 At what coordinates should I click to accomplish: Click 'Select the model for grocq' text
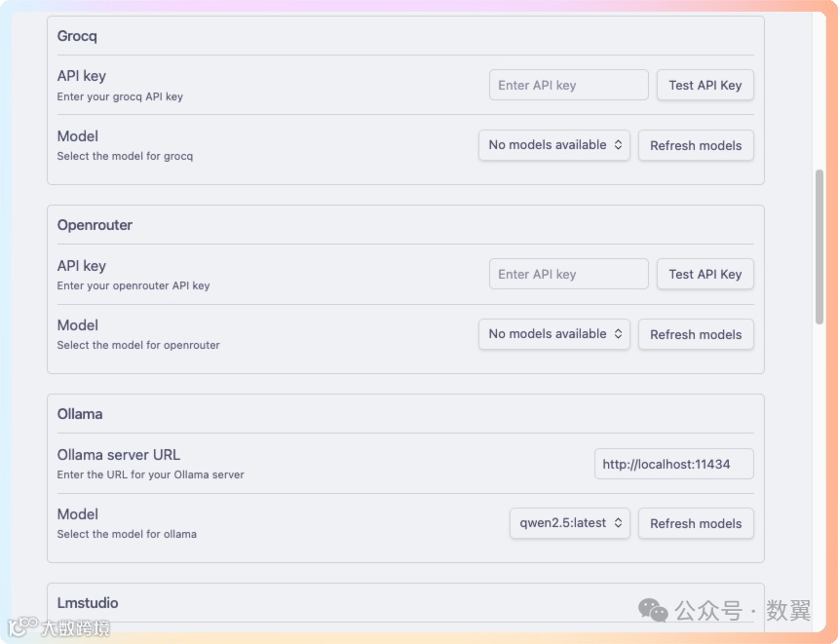pyautogui.click(x=125, y=156)
